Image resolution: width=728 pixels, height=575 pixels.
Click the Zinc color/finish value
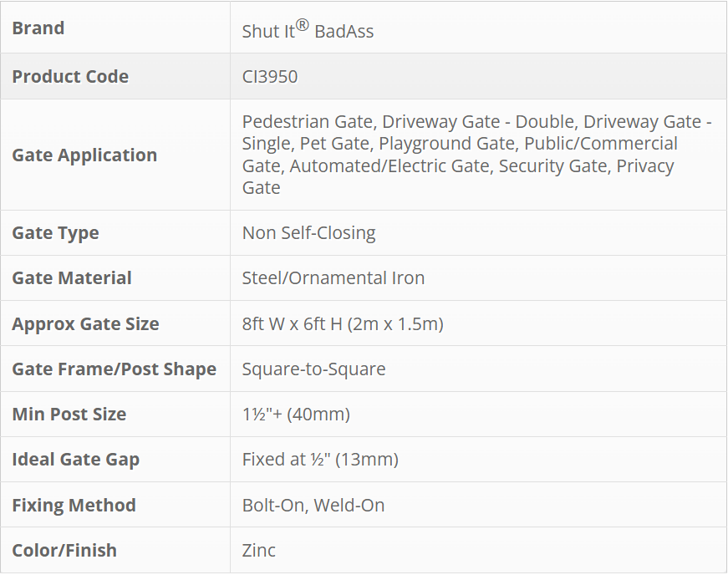tap(259, 551)
